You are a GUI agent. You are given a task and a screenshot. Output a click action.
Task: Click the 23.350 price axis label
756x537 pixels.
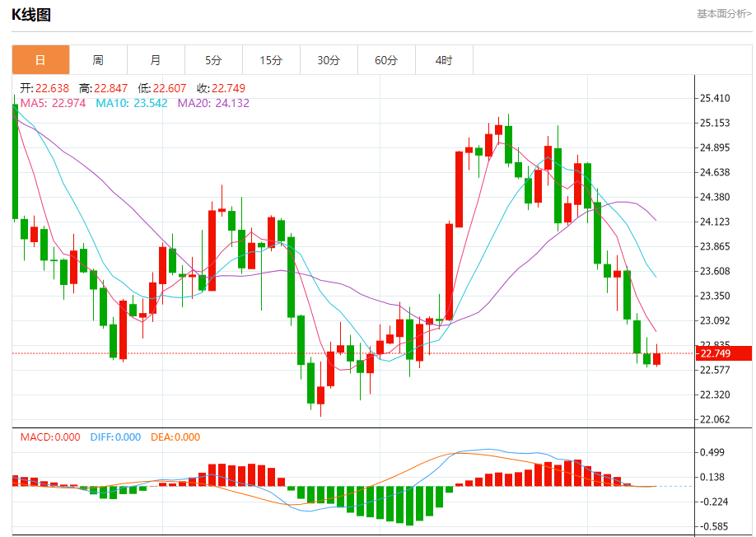click(x=715, y=296)
